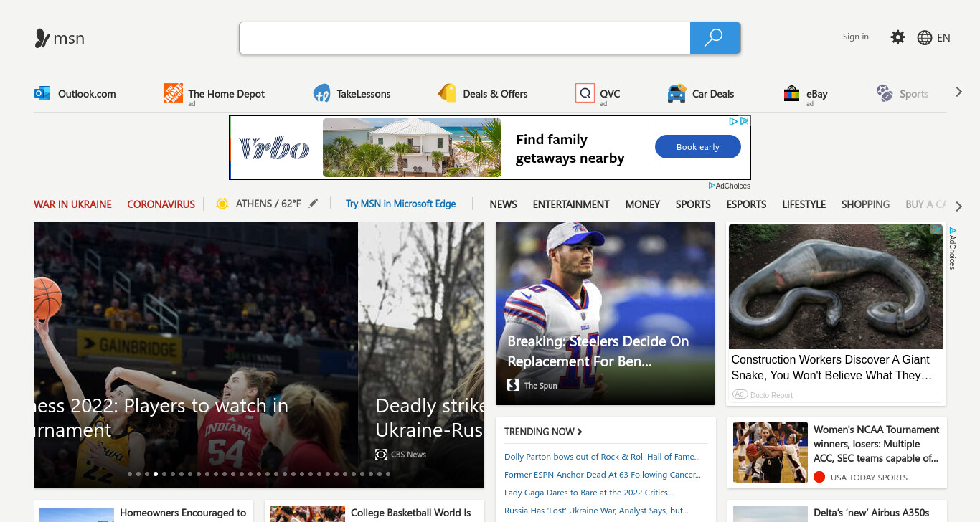The image size is (980, 522).
Task: Open Women's NCAA Tournament story thumbnail
Action: click(771, 452)
